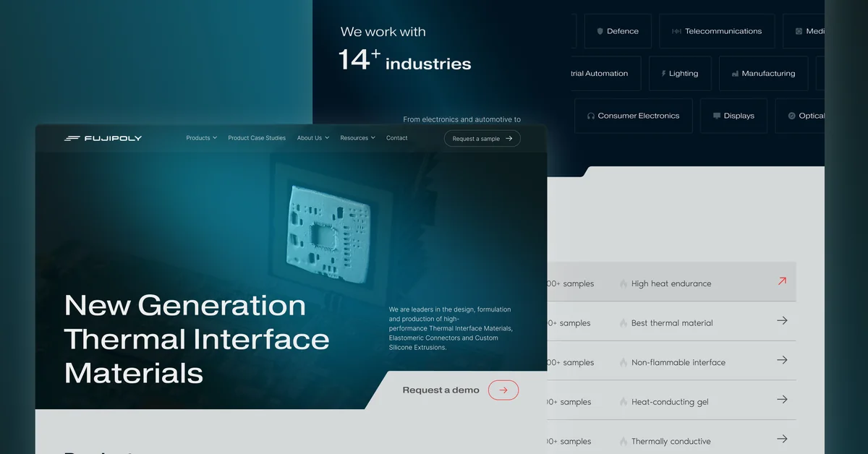Click the Lighting bolt icon
This screenshot has width=868, height=454.
(663, 74)
